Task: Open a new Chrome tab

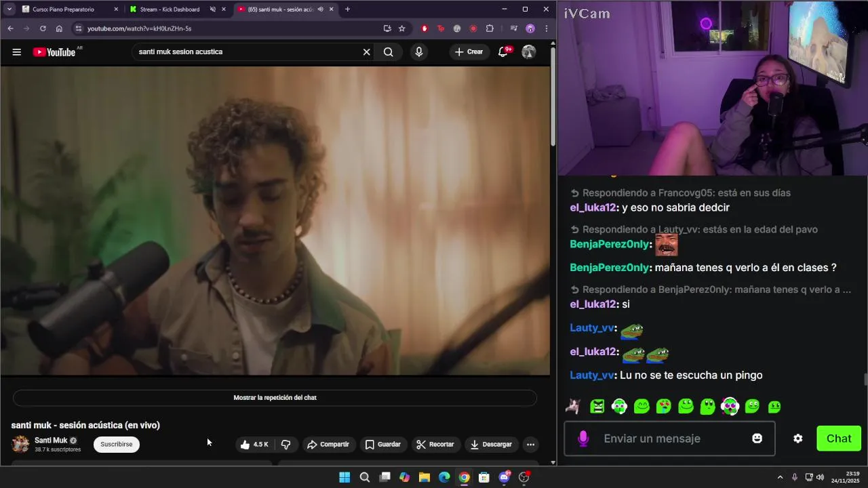Action: pyautogui.click(x=347, y=9)
